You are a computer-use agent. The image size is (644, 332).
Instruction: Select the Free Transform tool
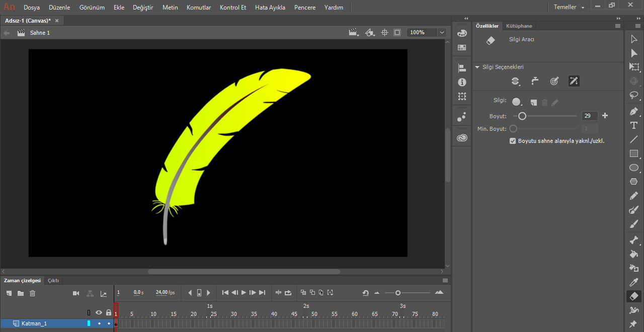pyautogui.click(x=634, y=67)
